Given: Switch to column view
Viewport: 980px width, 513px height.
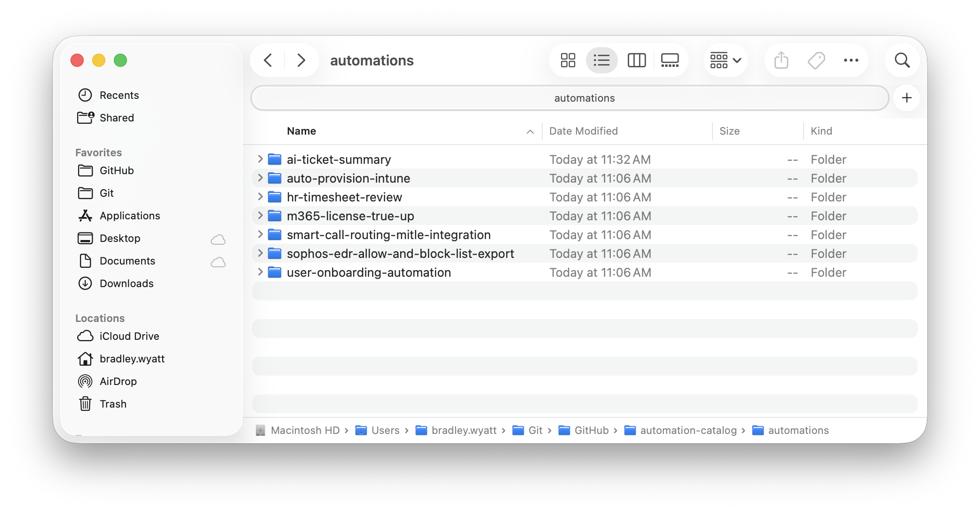Looking at the screenshot, I should (x=636, y=60).
